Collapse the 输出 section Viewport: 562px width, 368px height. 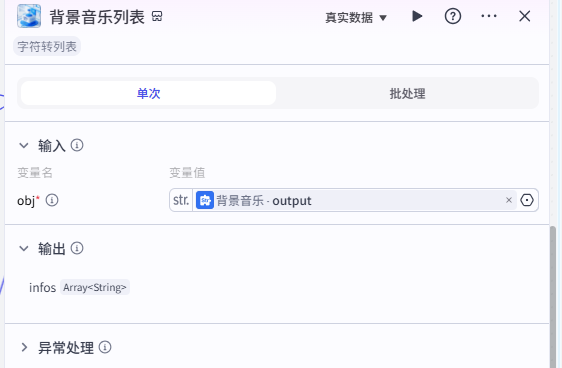pos(24,248)
